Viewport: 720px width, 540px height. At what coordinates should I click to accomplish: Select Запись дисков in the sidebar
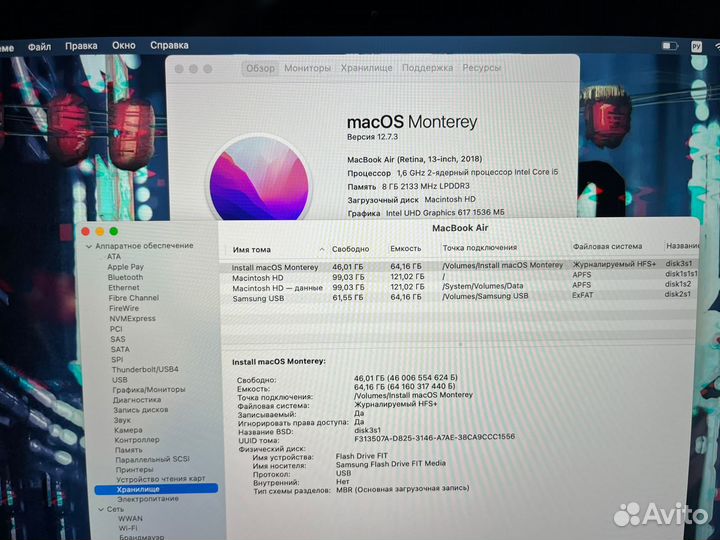[x=141, y=410]
